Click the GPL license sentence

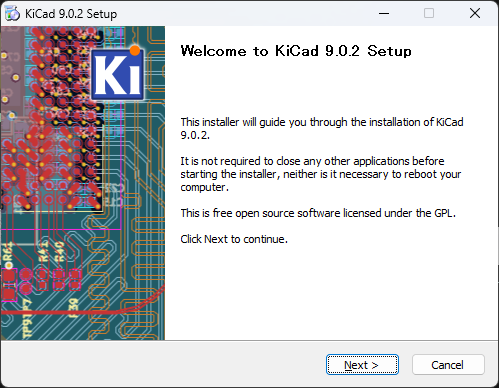[x=318, y=213]
